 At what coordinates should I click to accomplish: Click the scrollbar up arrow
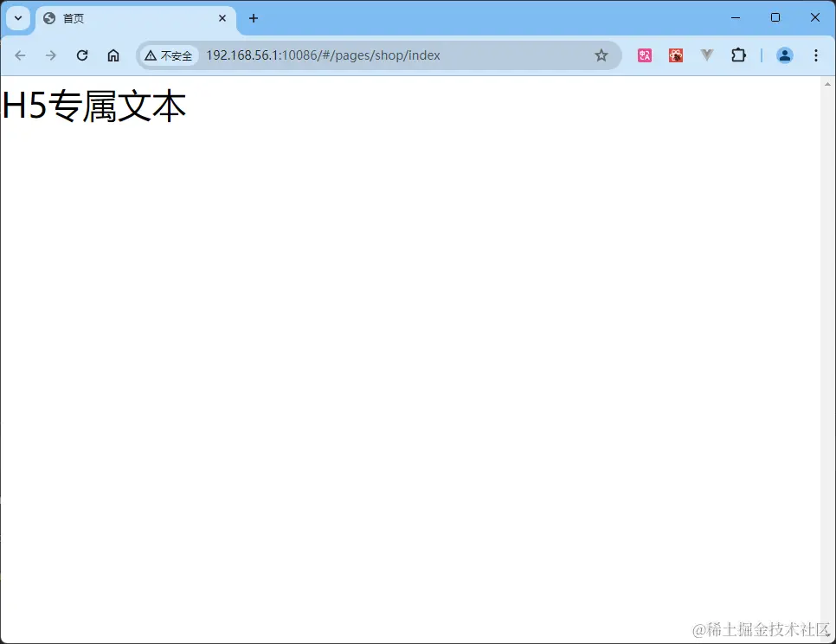pos(828,83)
